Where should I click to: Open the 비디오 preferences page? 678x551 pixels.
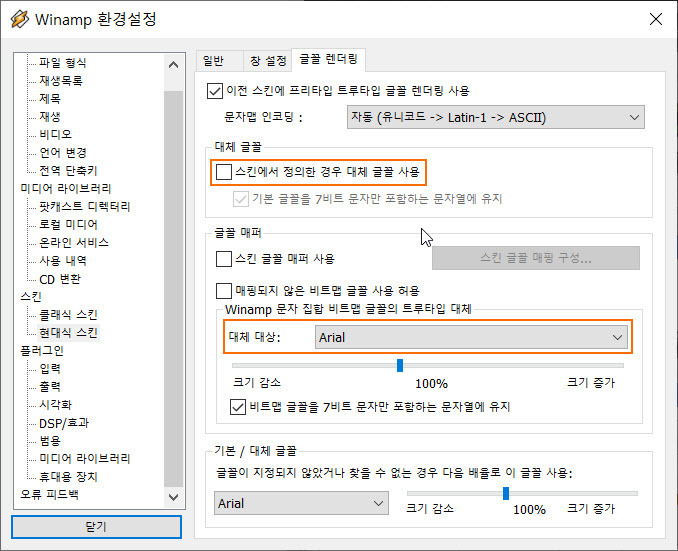(x=55, y=135)
